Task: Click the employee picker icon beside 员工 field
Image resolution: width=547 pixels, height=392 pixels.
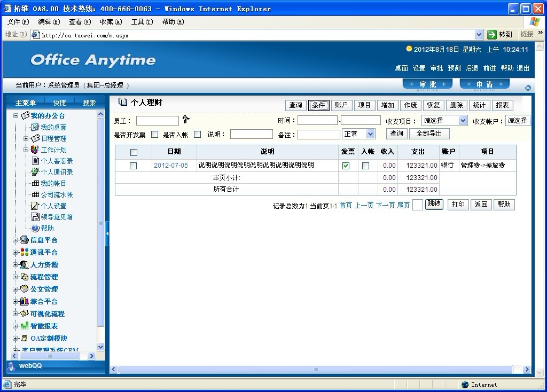Action: tap(186, 120)
